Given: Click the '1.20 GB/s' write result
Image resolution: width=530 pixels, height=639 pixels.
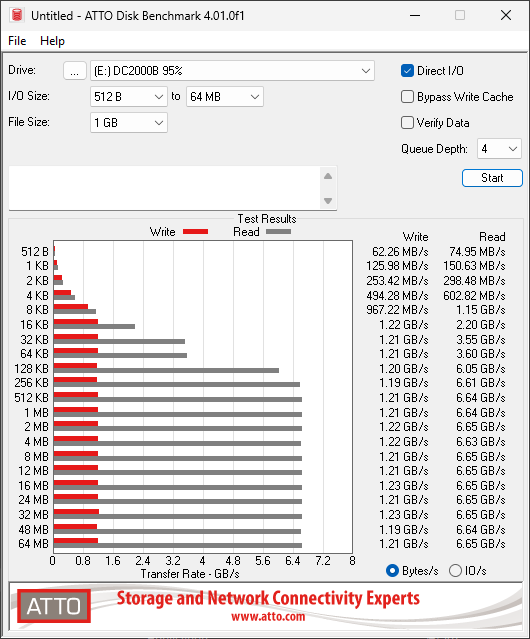Looking at the screenshot, I should 404,369.
